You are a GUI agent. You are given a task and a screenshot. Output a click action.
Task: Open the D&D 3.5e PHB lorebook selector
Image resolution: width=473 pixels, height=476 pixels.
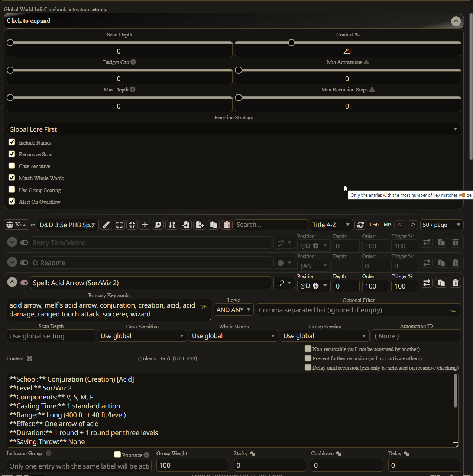pos(68,225)
